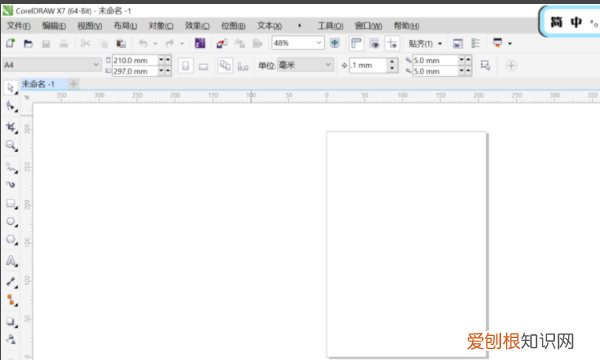Add a new document tab with plus
The width and height of the screenshot is (600, 360).
[x=73, y=83]
